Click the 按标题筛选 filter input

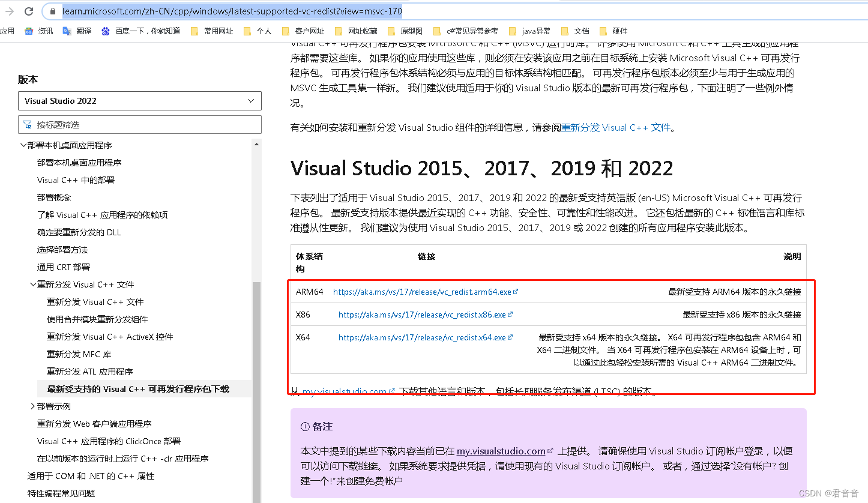coord(140,125)
